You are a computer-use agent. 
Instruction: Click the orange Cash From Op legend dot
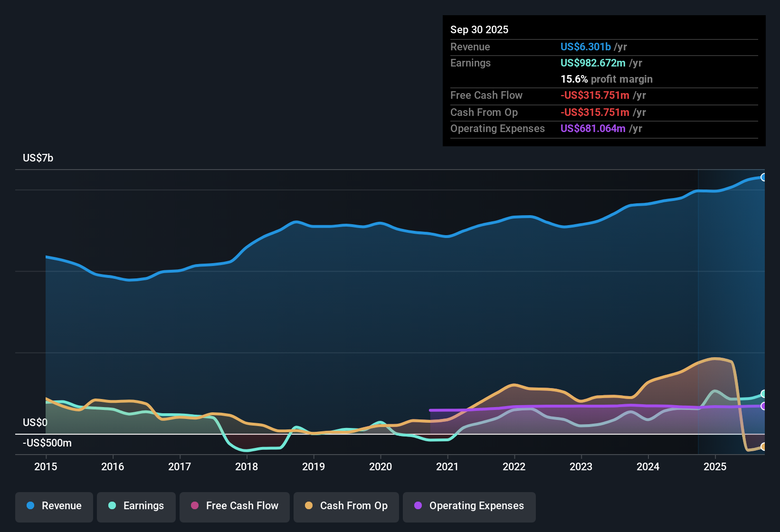click(x=308, y=506)
